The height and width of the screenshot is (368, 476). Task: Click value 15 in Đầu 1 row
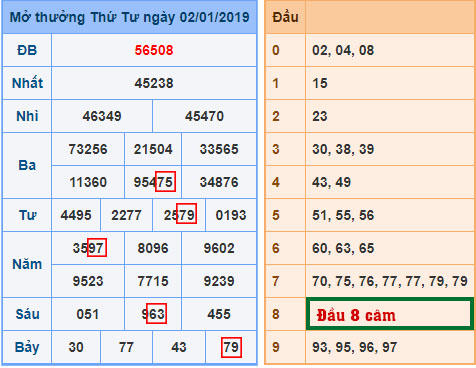(x=320, y=83)
